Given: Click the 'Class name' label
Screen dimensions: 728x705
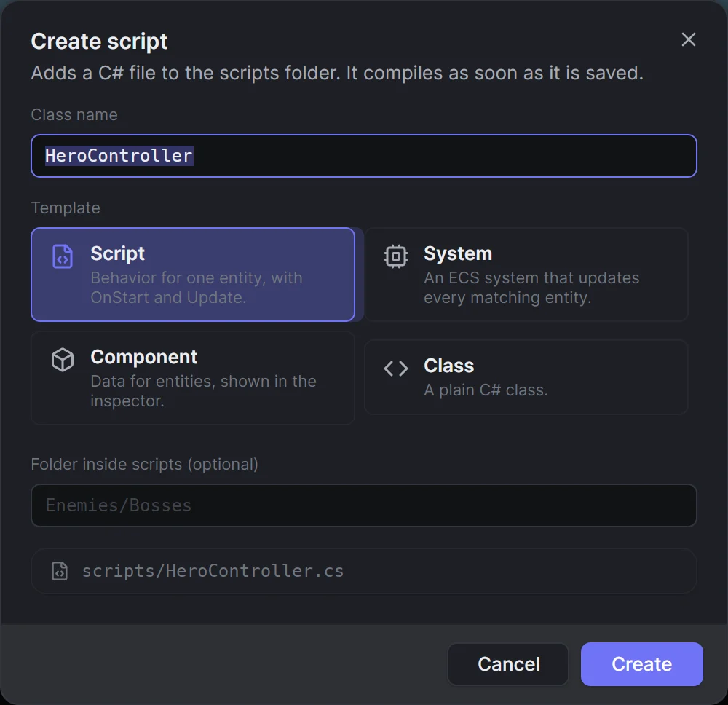Looking at the screenshot, I should 74,115.
